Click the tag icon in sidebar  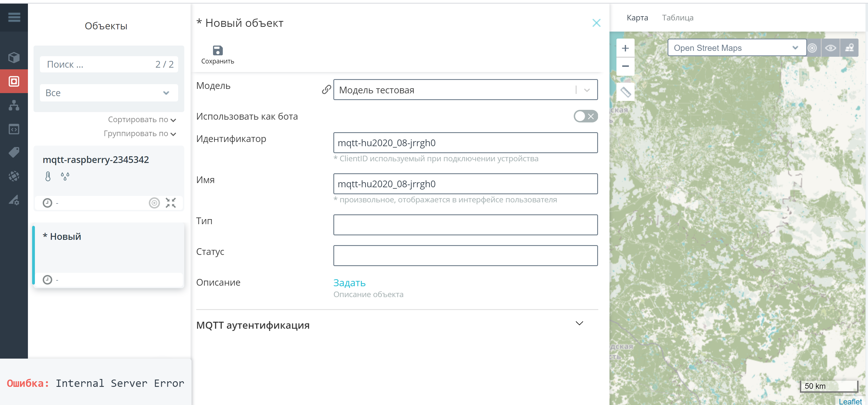coord(14,152)
